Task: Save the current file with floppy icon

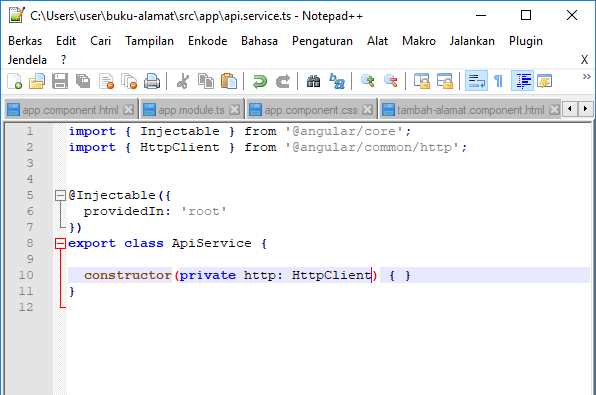Action: pos(60,81)
